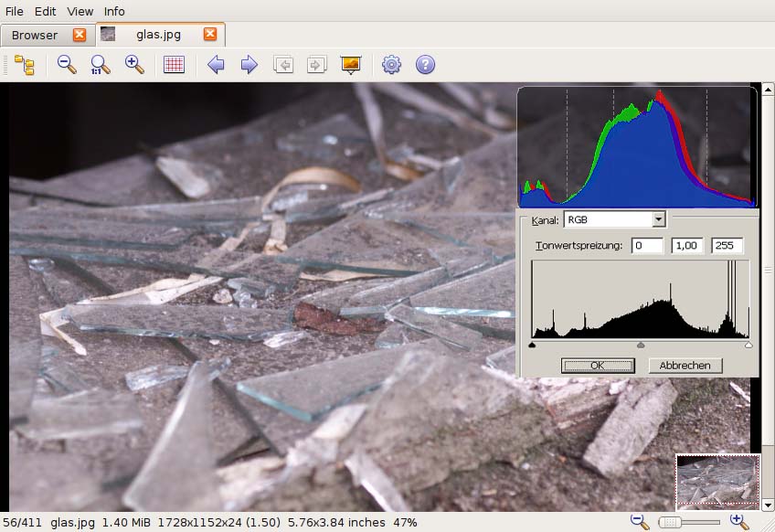Click the 1728x1152x24 (1.50) dimensions text
Viewport: 775px width, 532px height.
click(x=219, y=523)
